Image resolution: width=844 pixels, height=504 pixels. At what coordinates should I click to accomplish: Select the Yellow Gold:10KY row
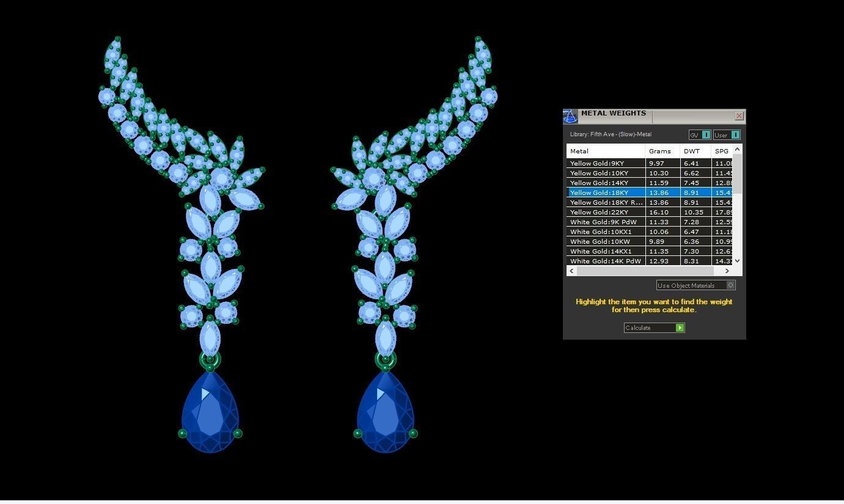click(x=650, y=173)
